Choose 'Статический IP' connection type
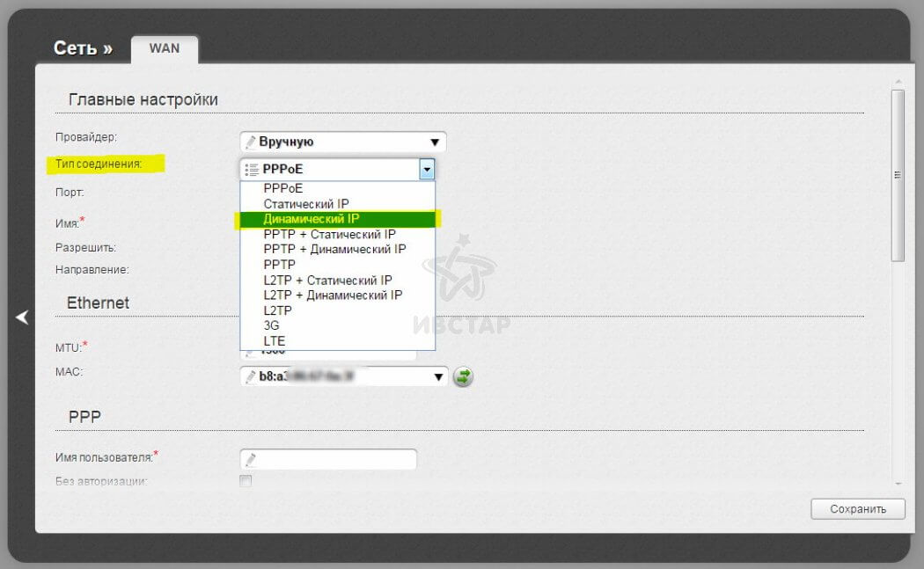Viewport: 924px width, 569px height. tap(306, 204)
